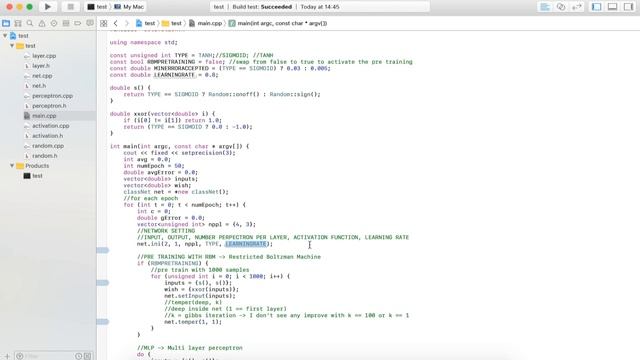Click the setprecision(3) call
This screenshot has height=360, width=640.
208,153
